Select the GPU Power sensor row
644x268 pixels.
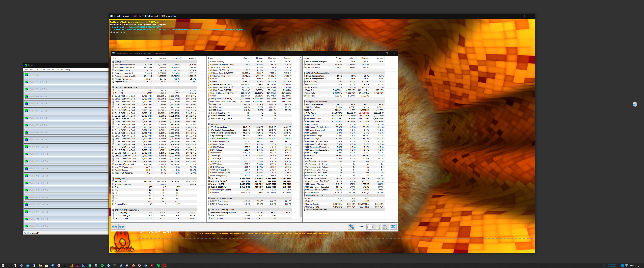(311, 113)
